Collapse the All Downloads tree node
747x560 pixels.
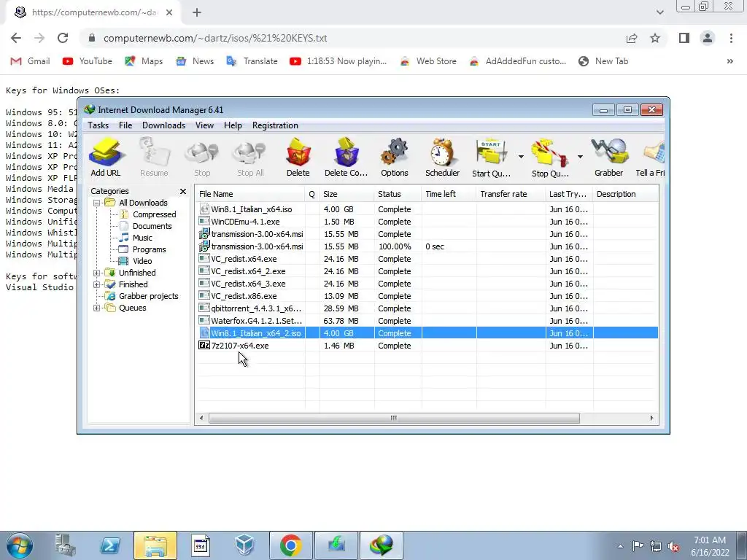point(97,203)
